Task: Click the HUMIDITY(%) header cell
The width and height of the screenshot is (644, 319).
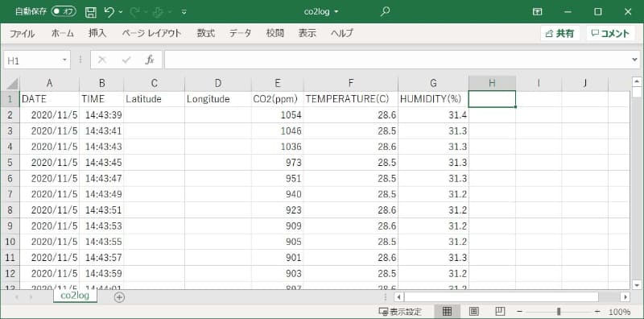Action: point(433,99)
